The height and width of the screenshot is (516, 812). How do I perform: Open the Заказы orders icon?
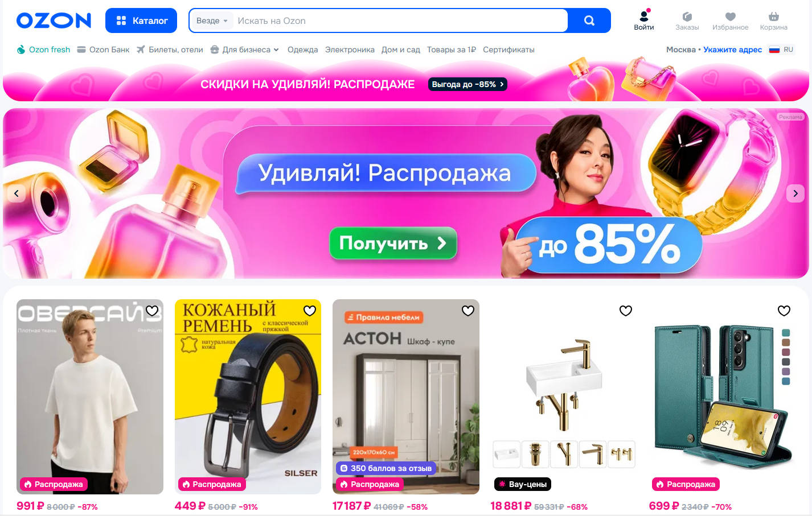[687, 20]
